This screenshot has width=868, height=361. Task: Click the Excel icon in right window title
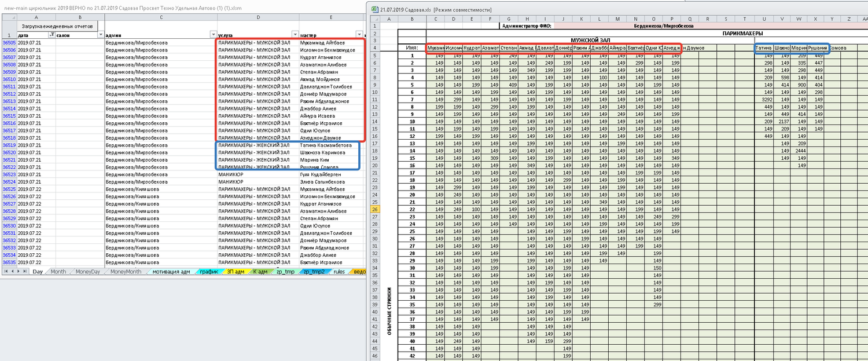coord(374,10)
